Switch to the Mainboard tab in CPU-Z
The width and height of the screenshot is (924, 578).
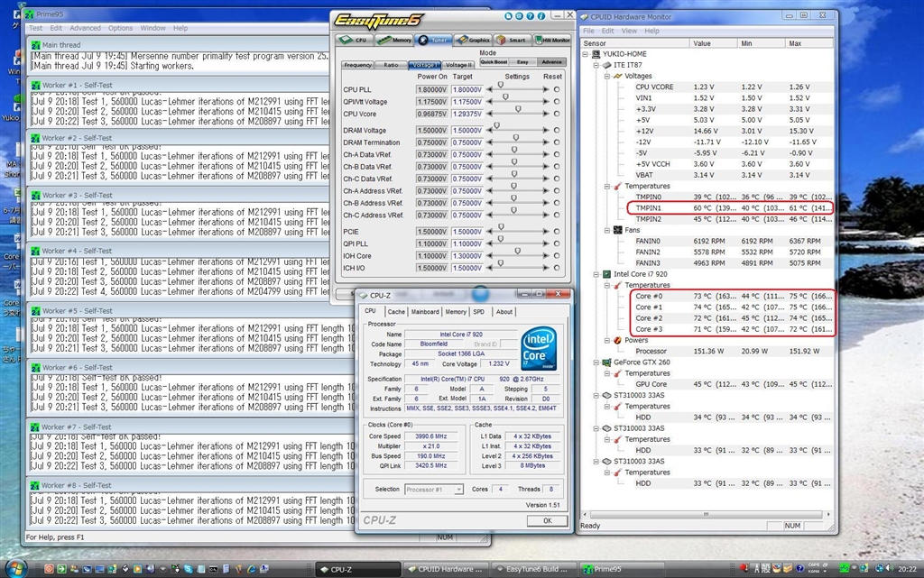pyautogui.click(x=425, y=312)
